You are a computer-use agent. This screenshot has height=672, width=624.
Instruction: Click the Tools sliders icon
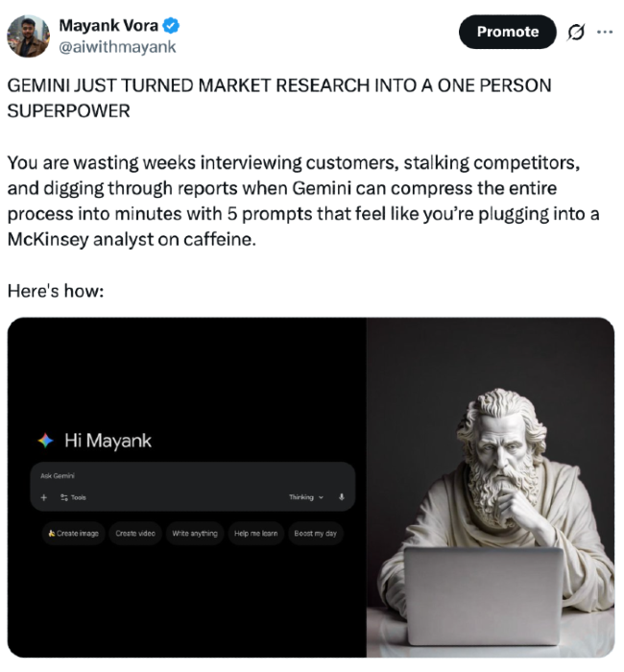click(64, 497)
